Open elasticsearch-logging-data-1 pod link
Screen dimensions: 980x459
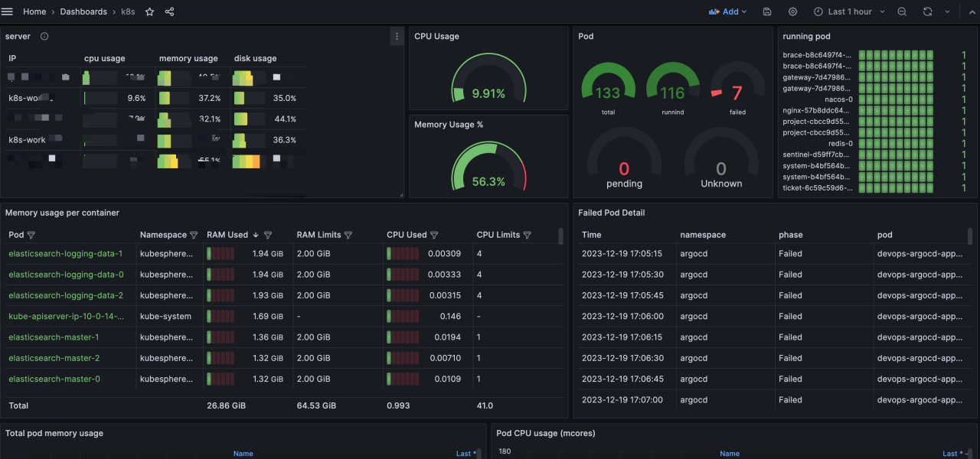pos(66,253)
